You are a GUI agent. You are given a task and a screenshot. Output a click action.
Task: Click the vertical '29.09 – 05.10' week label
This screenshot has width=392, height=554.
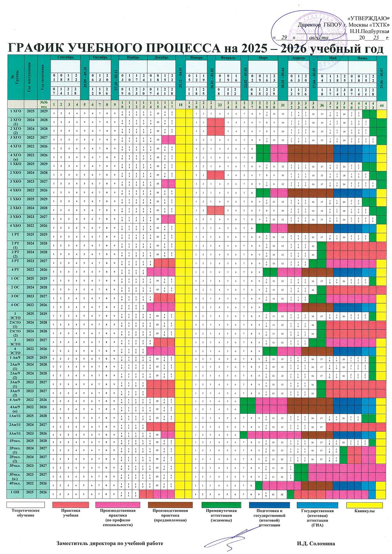tap(85, 78)
